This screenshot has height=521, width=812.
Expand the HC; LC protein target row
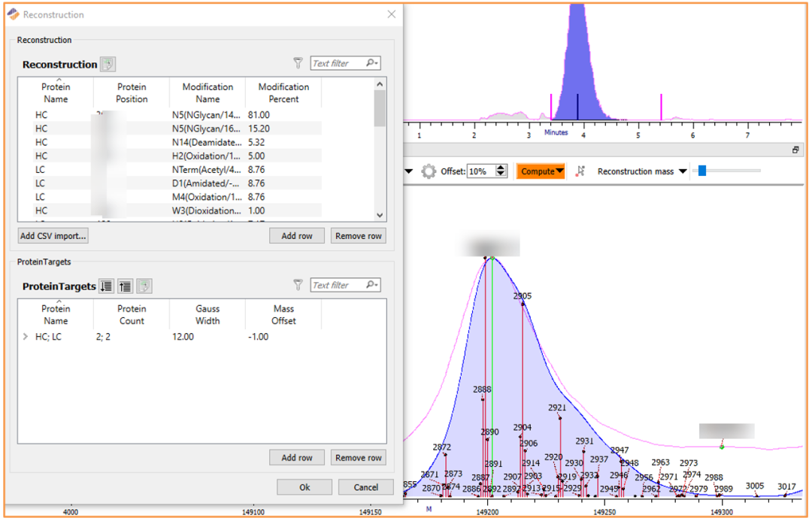click(x=26, y=337)
